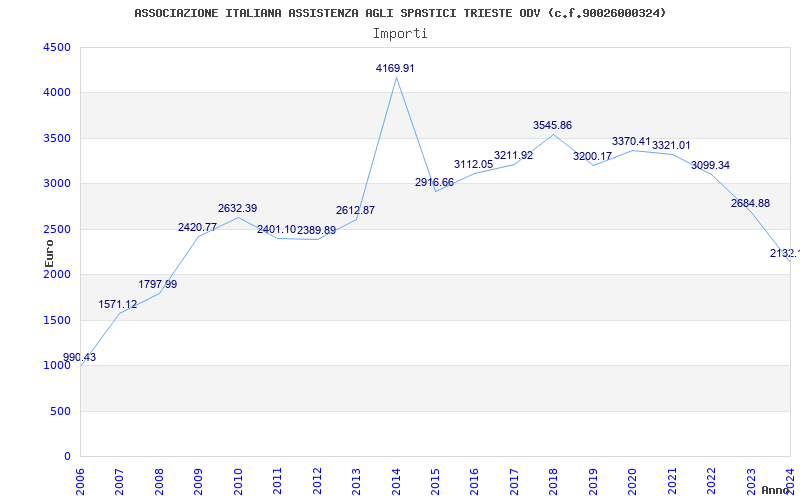
Task: Select the 2007 year axis label
Action: [120, 482]
